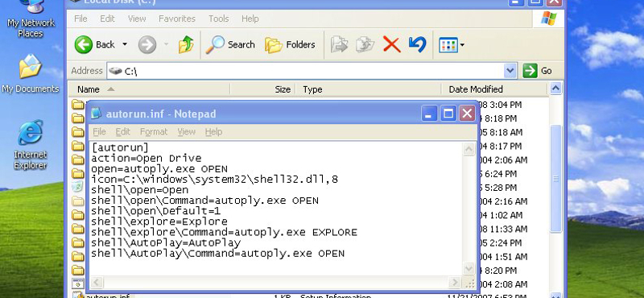
Task: Click the Notepad title bar icon
Action: [x=96, y=113]
